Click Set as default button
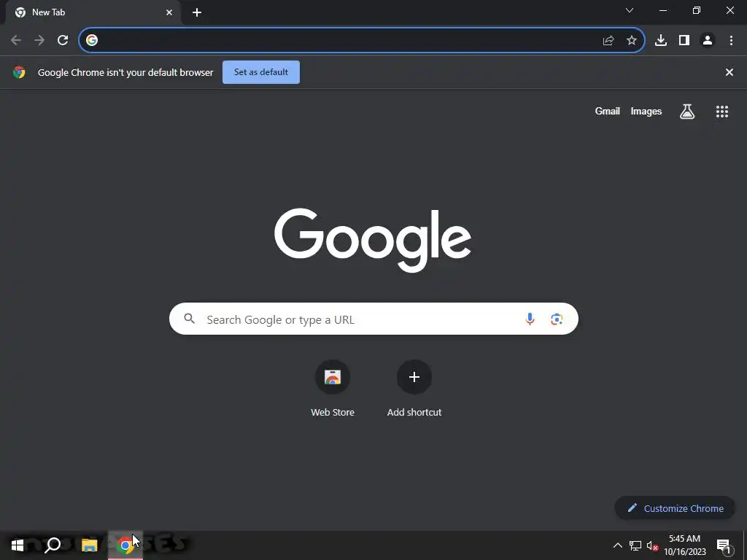 point(261,72)
